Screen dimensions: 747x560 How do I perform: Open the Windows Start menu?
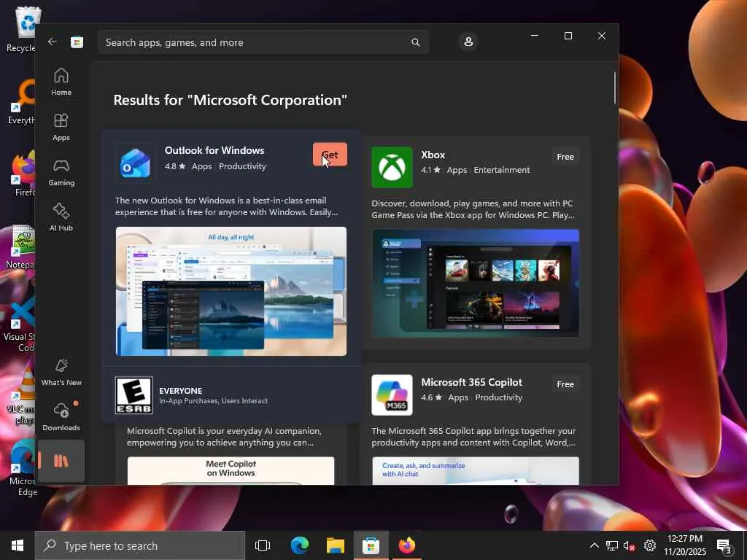(18, 545)
